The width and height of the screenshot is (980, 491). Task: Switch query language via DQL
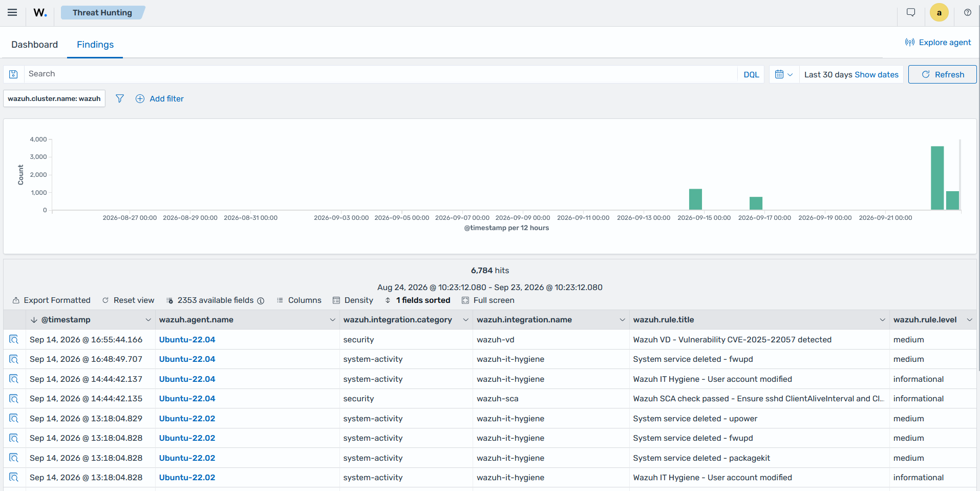pos(751,74)
